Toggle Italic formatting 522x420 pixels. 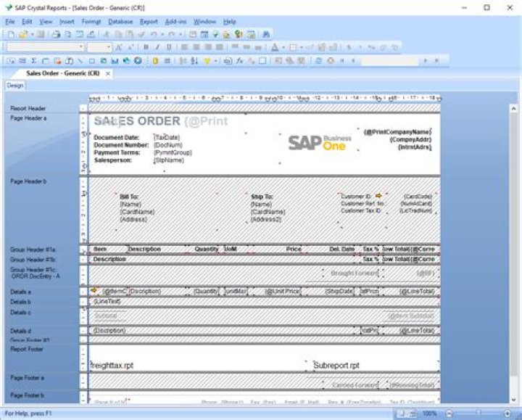(x=157, y=47)
